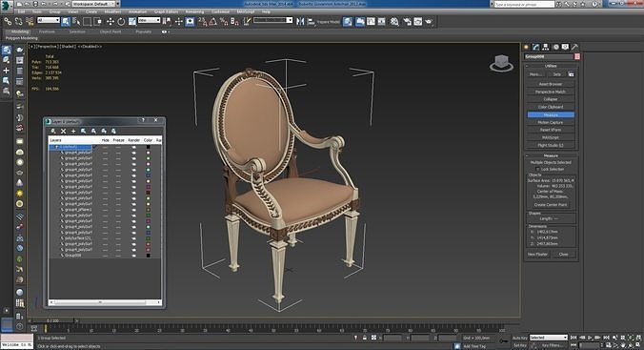Screen dimensions: 644x350
Task: Toggle Hide for the Group008 row
Action: 106,256
